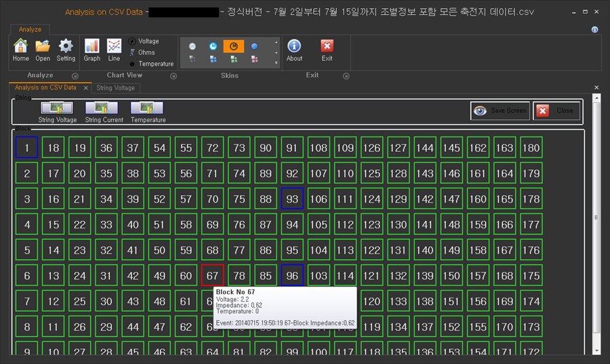The width and height of the screenshot is (610, 364).
Task: Apply the gray circle skin
Action: (x=192, y=47)
